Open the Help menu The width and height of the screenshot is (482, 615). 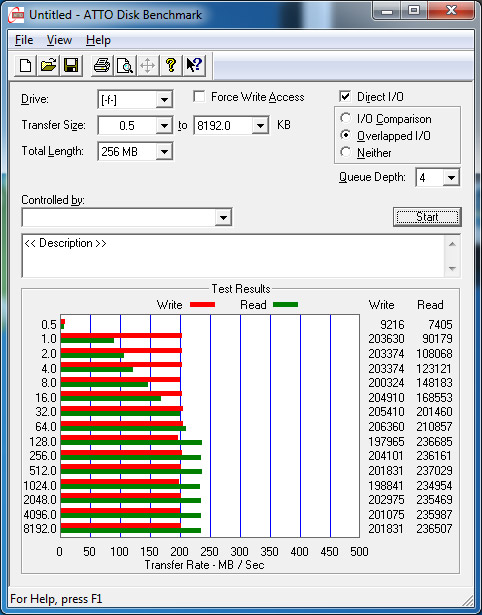click(98, 40)
